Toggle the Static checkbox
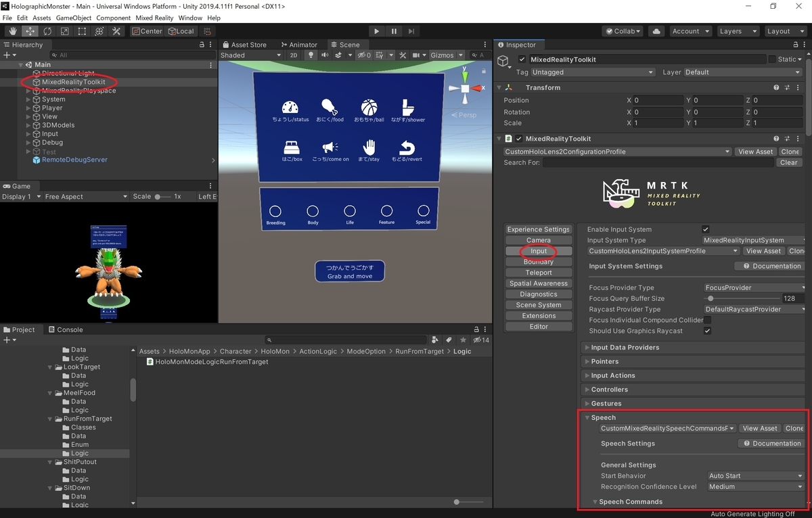This screenshot has width=812, height=518. (772, 60)
